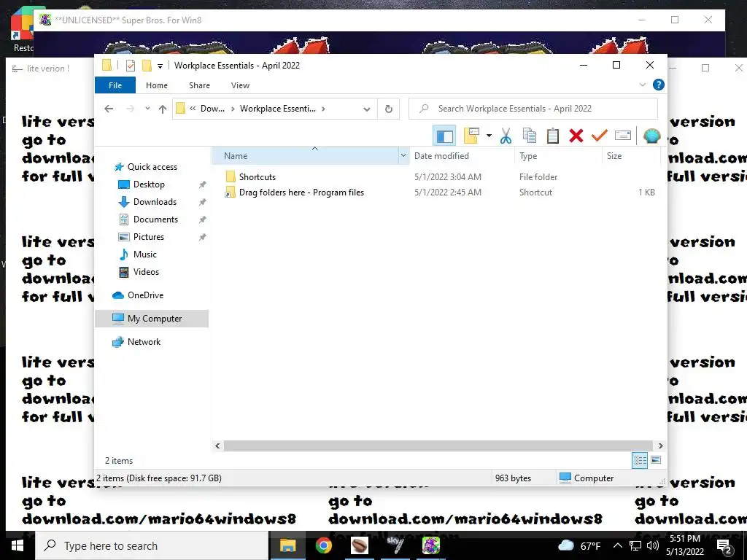Viewport: 747px width, 560px height.
Task: Open Name column filter dropdown arrow
Action: tap(403, 156)
